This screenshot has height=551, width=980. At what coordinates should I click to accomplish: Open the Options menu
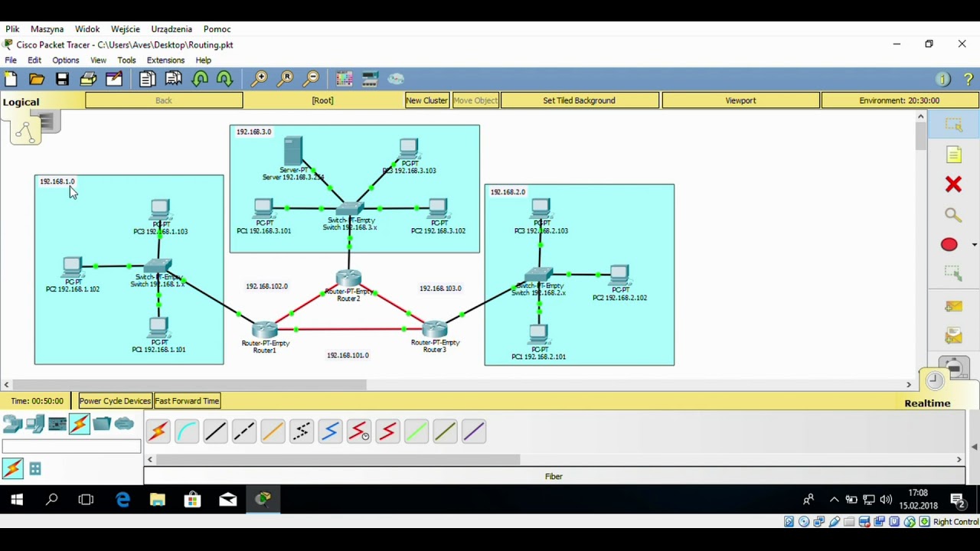click(66, 60)
